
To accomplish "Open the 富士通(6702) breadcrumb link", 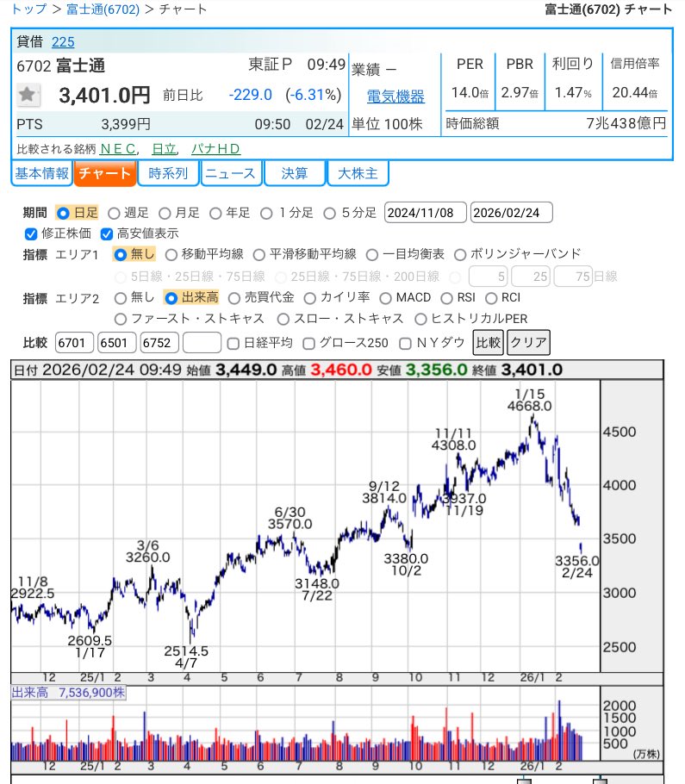I will [103, 9].
